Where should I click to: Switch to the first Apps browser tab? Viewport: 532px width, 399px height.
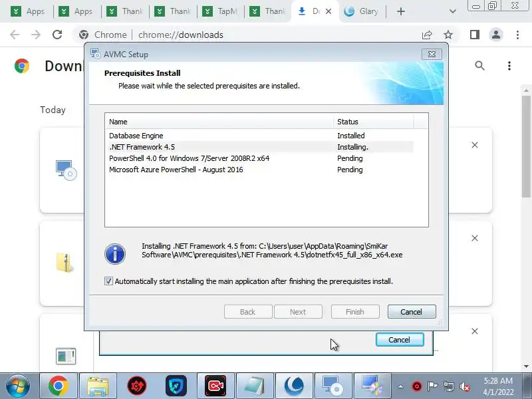[x=29, y=11]
